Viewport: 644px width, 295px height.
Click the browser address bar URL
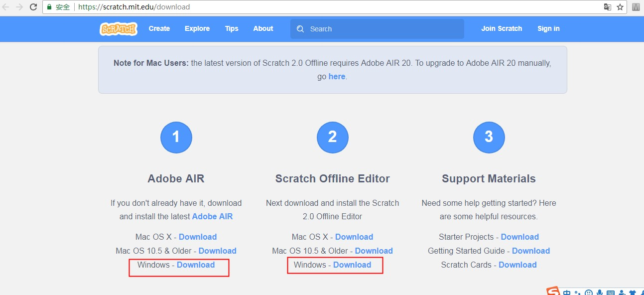(134, 7)
